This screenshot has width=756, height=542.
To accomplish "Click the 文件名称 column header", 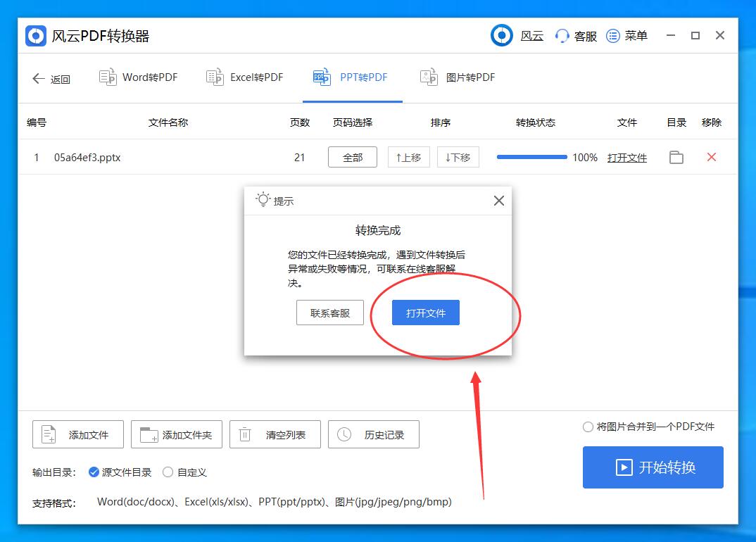I will 168,122.
